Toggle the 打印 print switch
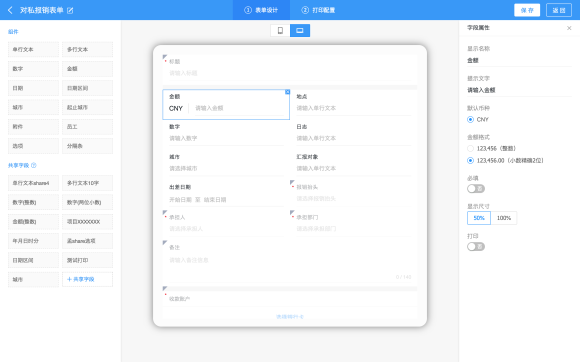This screenshot has height=362, width=580. pos(476,247)
